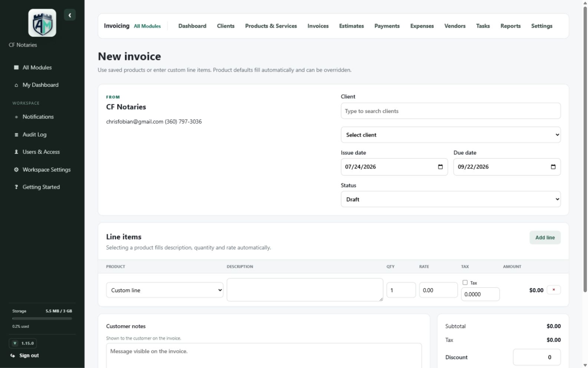Click the Issue date field 07/24/2026
This screenshot has width=588, height=368.
(394, 167)
